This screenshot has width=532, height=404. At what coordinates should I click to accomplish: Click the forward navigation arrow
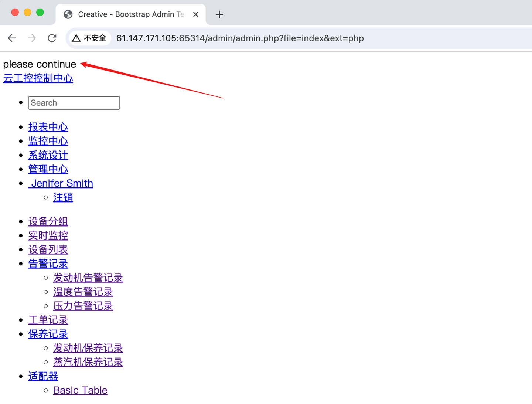32,38
